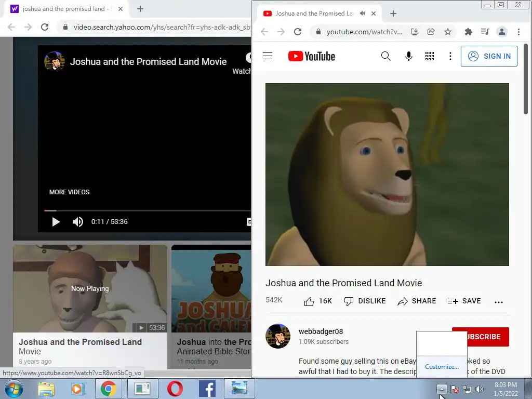This screenshot has width=532, height=399.
Task: Reload the Yahoo video search page
Action: (45, 27)
